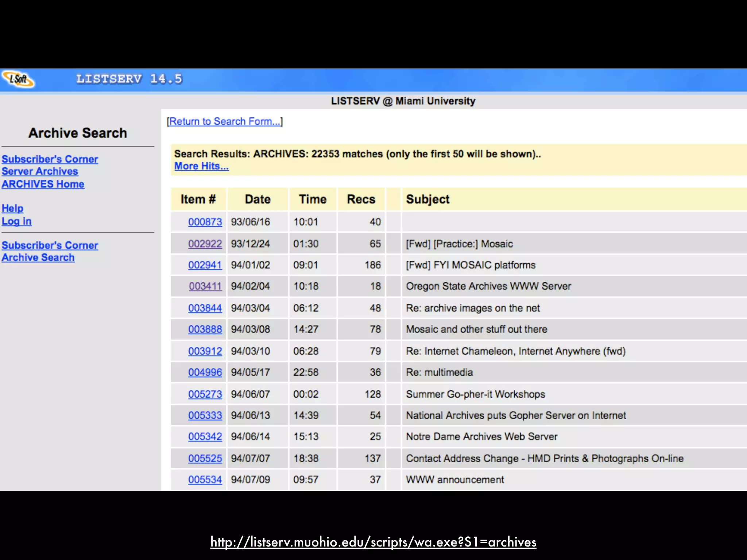Select subject 'Summer Go-pher-it Workshops'
747x560 pixels.
[x=476, y=394]
